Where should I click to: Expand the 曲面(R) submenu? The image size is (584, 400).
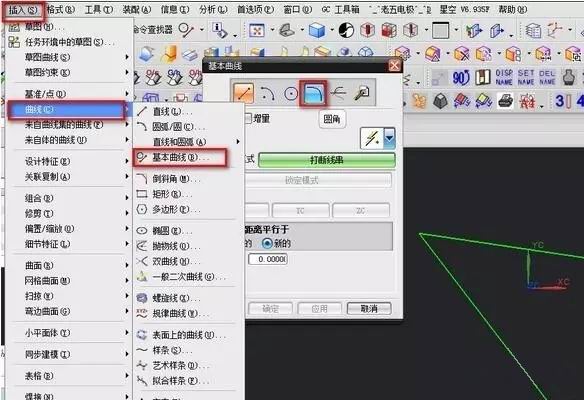[x=69, y=265]
